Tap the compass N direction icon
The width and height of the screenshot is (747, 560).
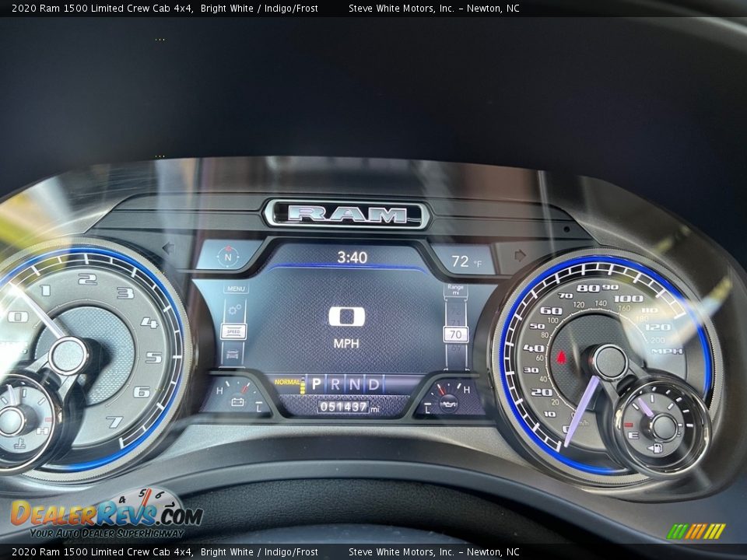228,257
